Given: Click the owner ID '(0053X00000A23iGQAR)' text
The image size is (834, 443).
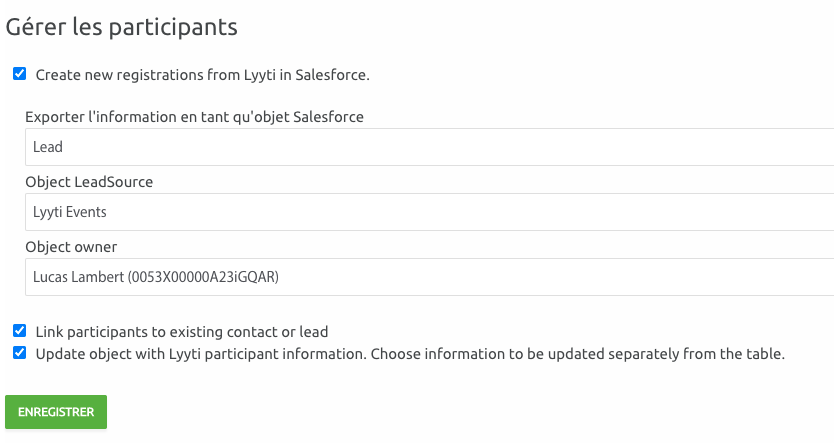Looking at the screenshot, I should (203, 277).
